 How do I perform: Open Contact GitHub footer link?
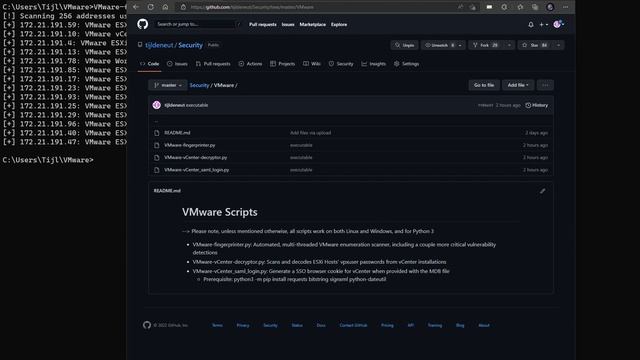(x=353, y=325)
